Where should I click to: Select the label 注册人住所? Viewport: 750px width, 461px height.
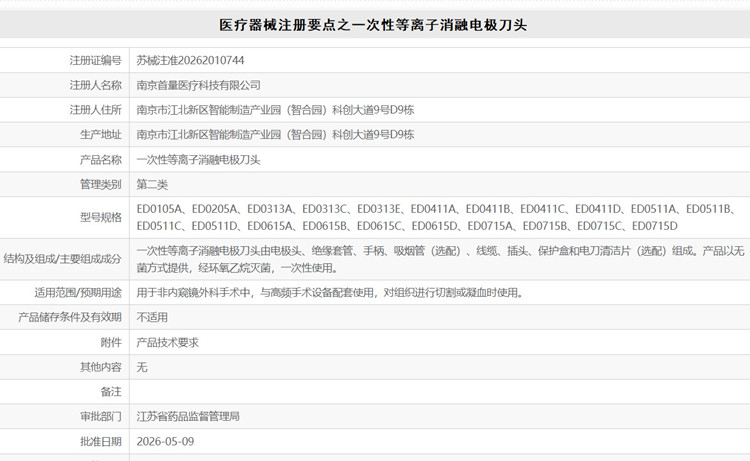[96, 110]
